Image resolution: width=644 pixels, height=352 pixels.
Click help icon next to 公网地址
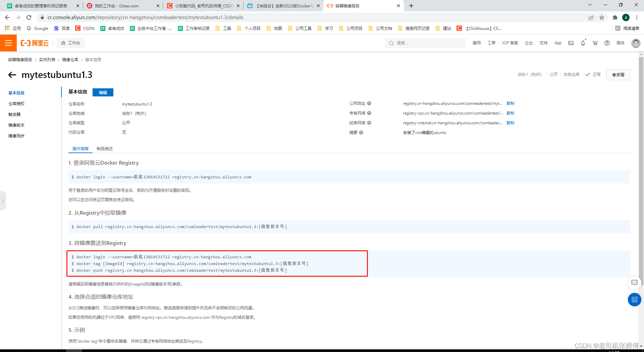[369, 103]
